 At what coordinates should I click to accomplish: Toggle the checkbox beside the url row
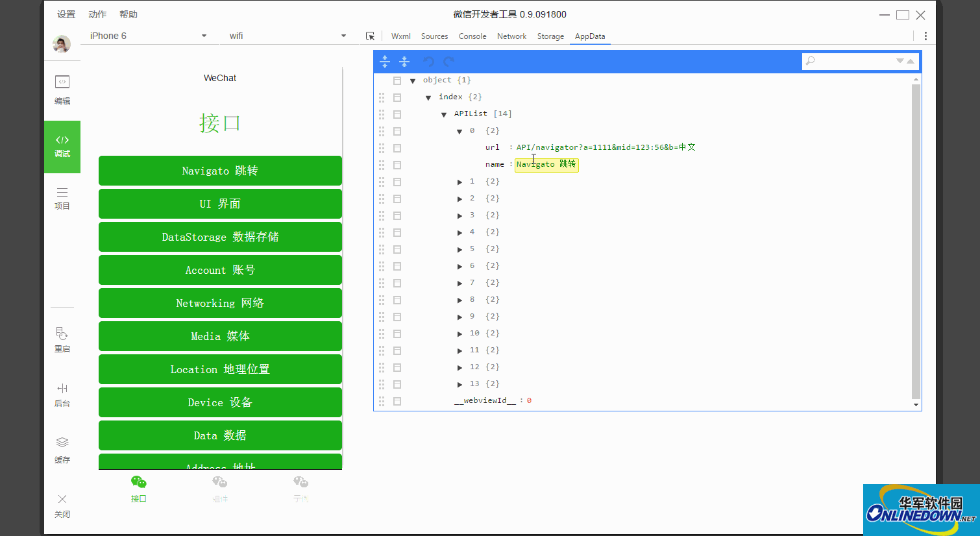397,148
